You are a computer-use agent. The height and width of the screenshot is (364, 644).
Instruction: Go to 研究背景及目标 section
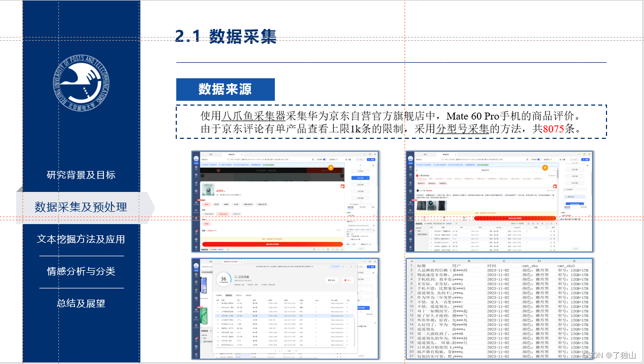tap(81, 175)
